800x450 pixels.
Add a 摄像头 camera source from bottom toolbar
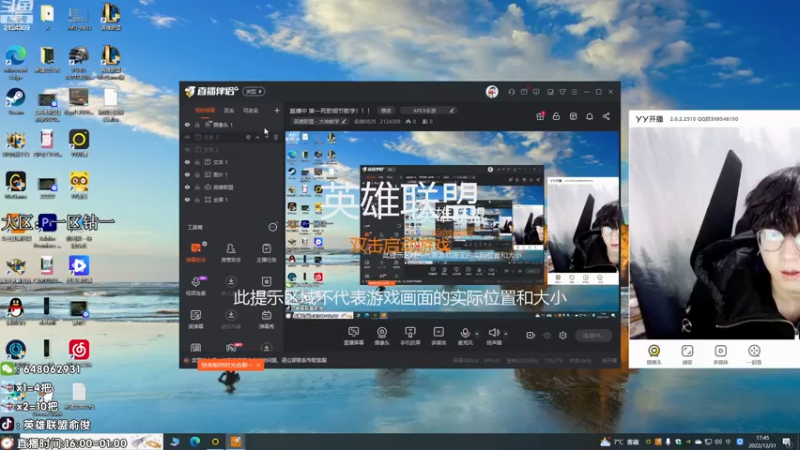click(382, 336)
